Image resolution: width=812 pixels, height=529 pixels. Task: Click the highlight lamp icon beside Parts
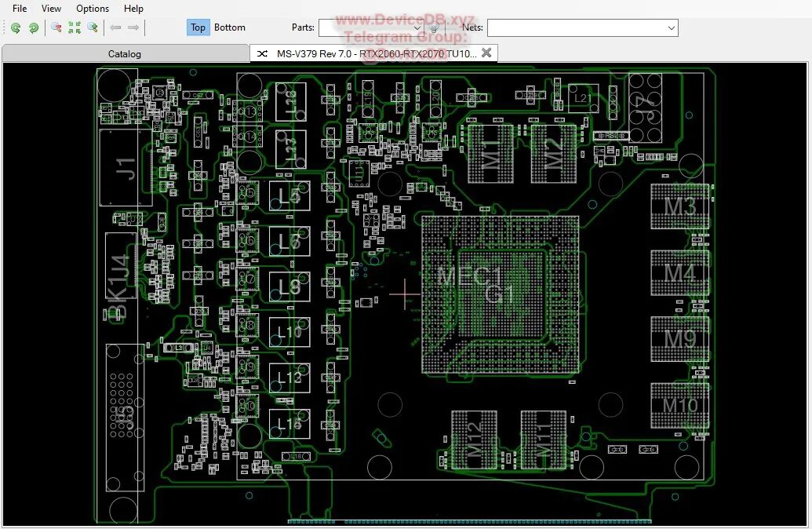(435, 27)
